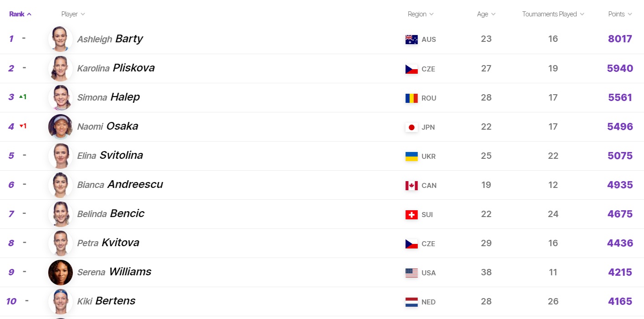
Task: Open the Player column sort dropdown
Action: (73, 14)
